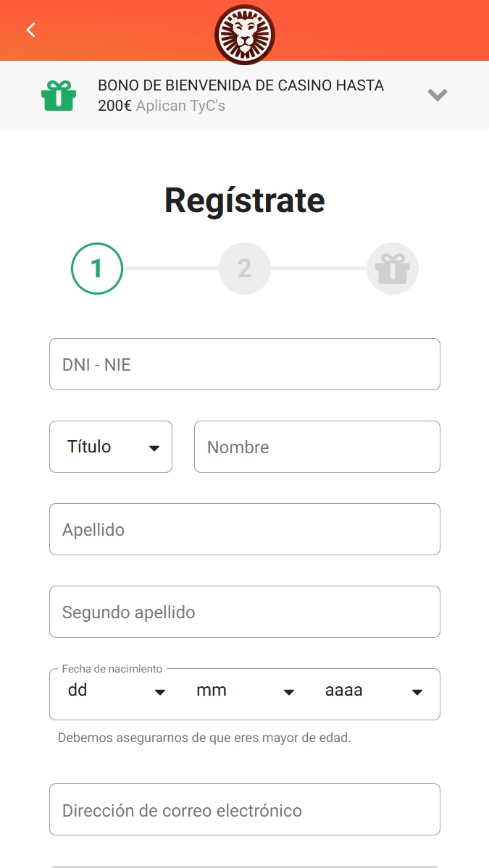Focus the Nombre input field

pyautogui.click(x=317, y=447)
